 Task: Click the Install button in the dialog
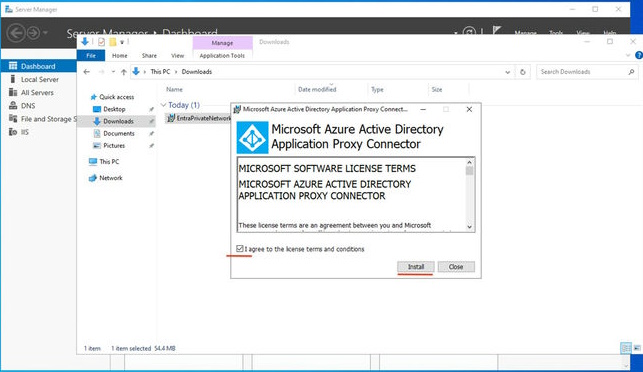415,267
